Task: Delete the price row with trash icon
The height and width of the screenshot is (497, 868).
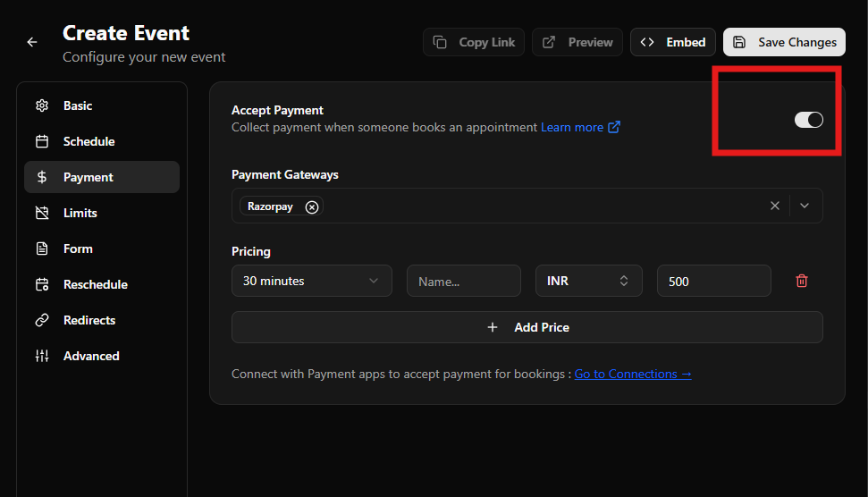Action: 802,282
